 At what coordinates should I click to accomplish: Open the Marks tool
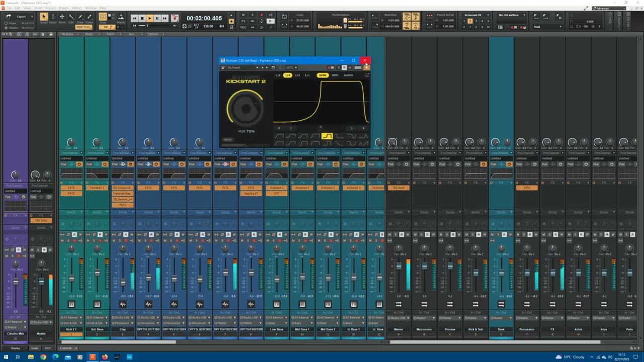121,19
